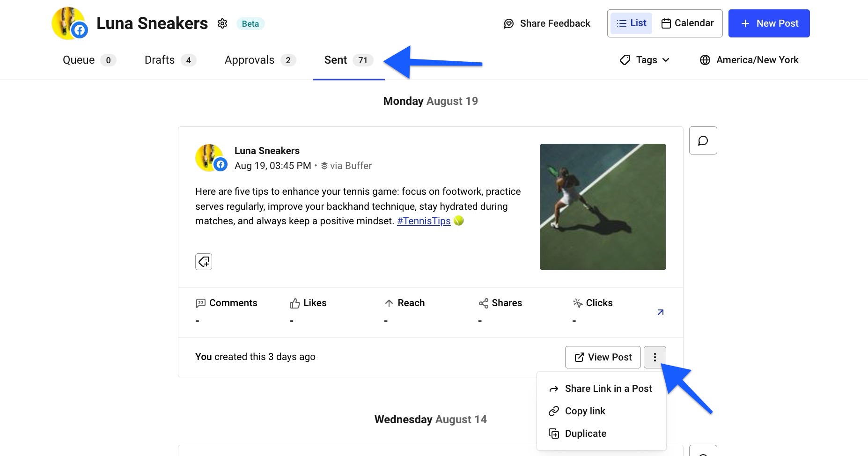868x456 pixels.
Task: Click the Monday August 19 date heading
Action: point(431,101)
